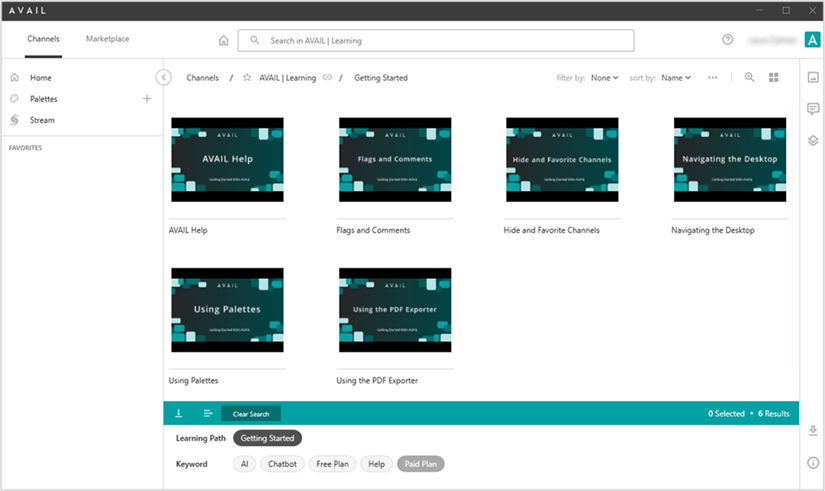Open the Using Palettes video thumbnail
The width and height of the screenshot is (825, 491).
click(x=227, y=308)
